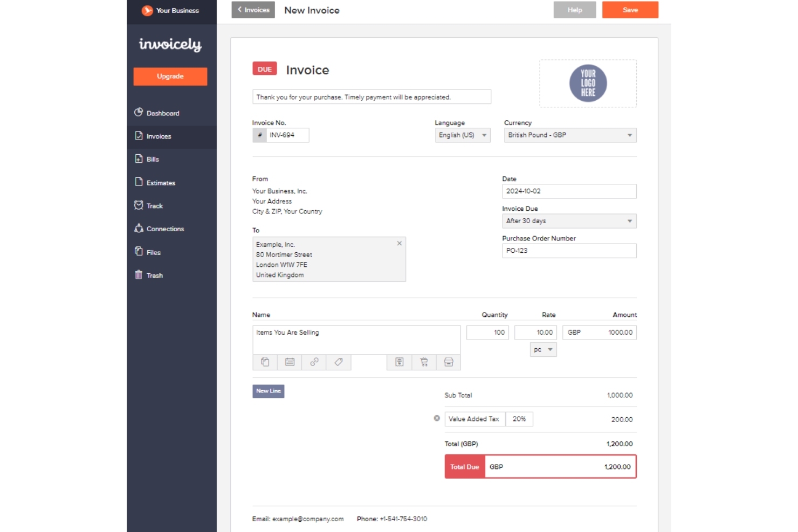
Task: Clear the Example Inc recipient with the X
Action: point(399,243)
